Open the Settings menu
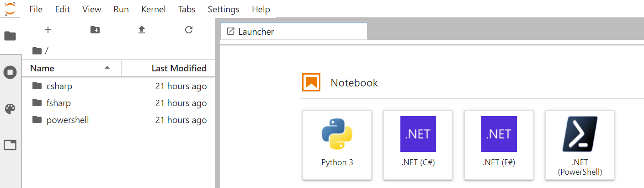Screen dimensions: 644x188 224,9
